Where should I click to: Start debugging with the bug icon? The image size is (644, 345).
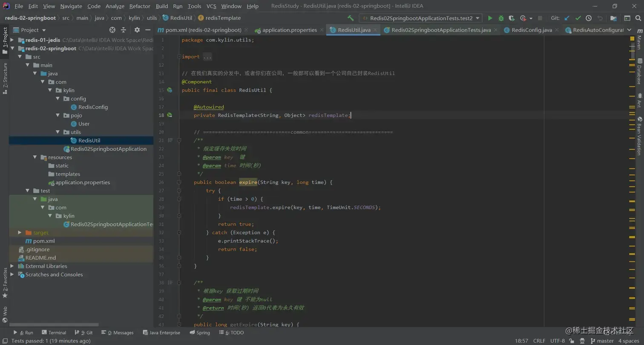(x=501, y=18)
